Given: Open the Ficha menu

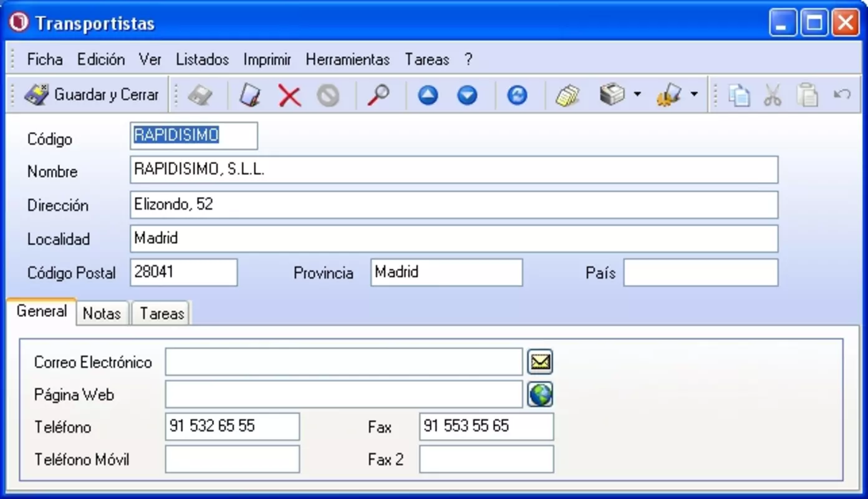Looking at the screenshot, I should 45,59.
